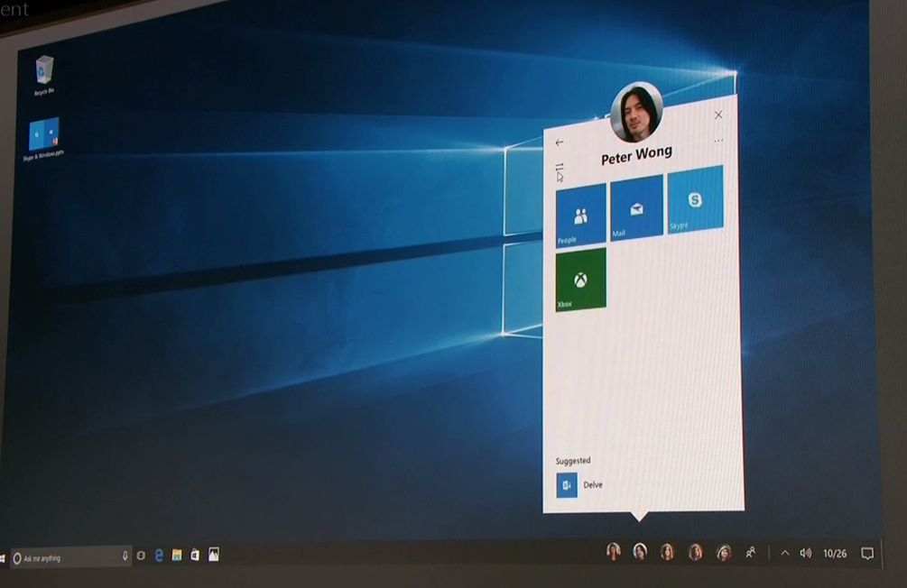Open Task View from the taskbar

coord(141,556)
